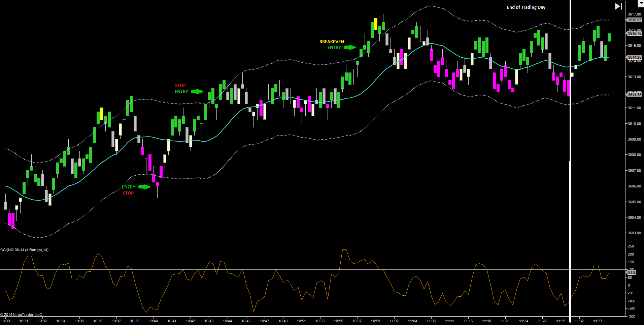Select the yellow candle near 10:59

(376, 24)
